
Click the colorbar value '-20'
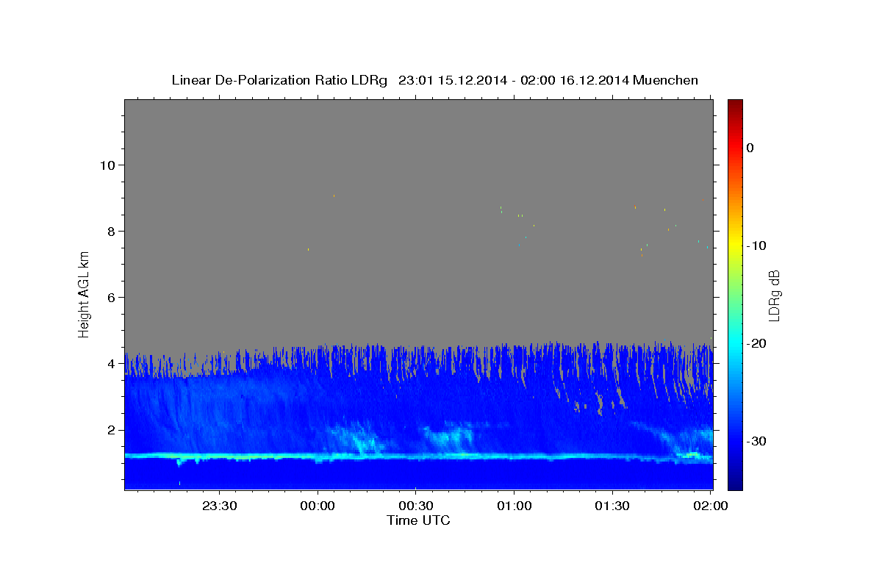pos(756,343)
